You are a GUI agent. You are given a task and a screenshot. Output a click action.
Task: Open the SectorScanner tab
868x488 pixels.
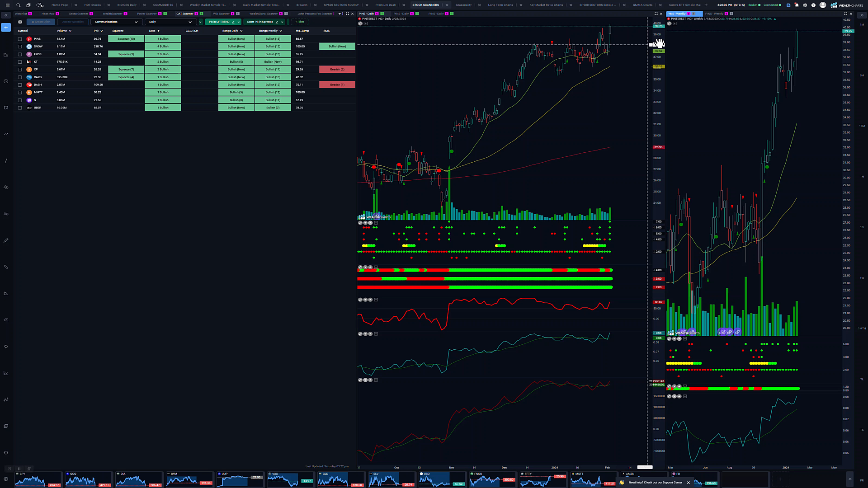coord(79,14)
